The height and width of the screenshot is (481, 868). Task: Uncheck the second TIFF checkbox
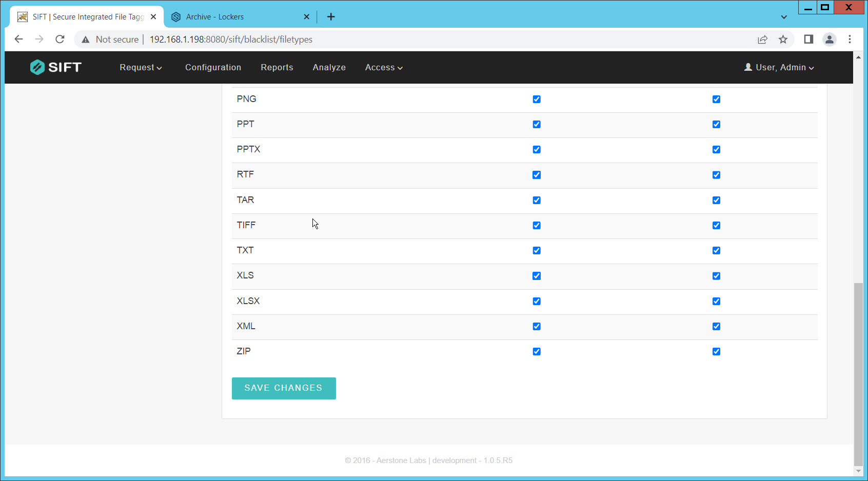716,226
